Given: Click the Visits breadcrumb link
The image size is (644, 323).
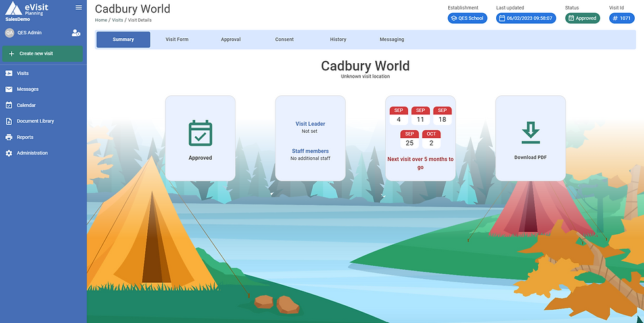Looking at the screenshot, I should [x=118, y=20].
